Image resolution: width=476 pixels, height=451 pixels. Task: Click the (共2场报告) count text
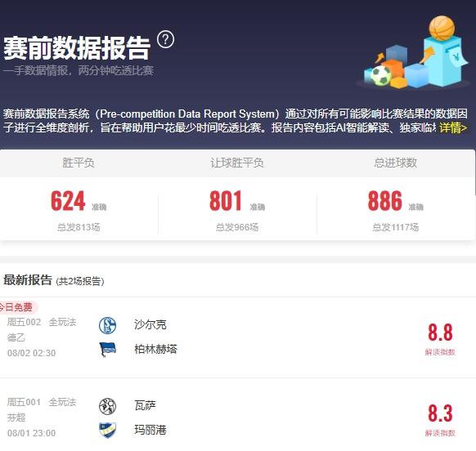(x=80, y=281)
